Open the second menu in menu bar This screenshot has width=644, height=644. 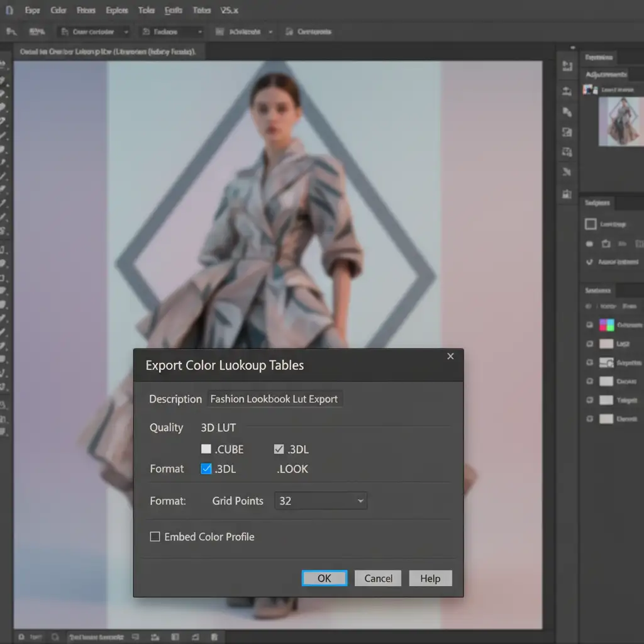click(58, 10)
